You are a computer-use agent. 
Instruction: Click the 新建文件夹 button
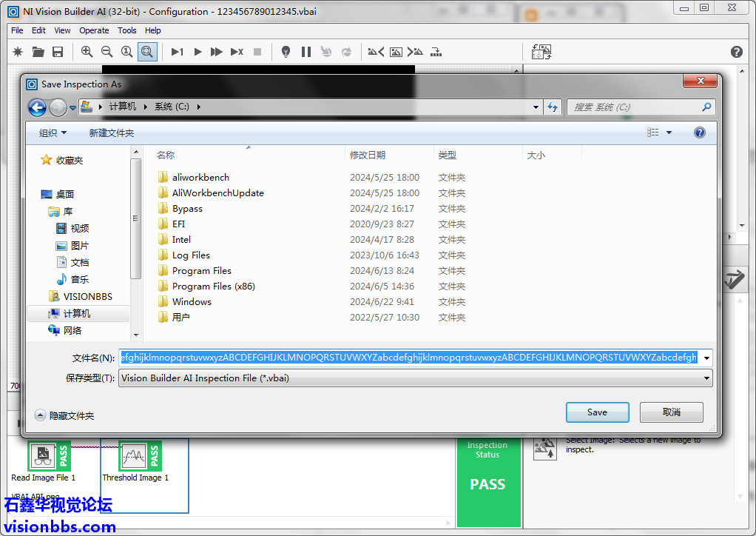click(112, 133)
